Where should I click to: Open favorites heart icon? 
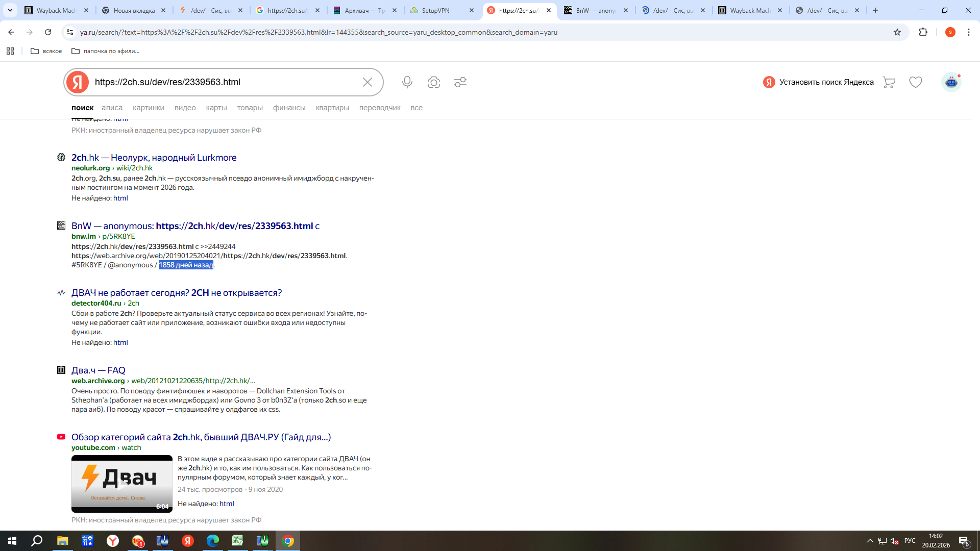916,82
